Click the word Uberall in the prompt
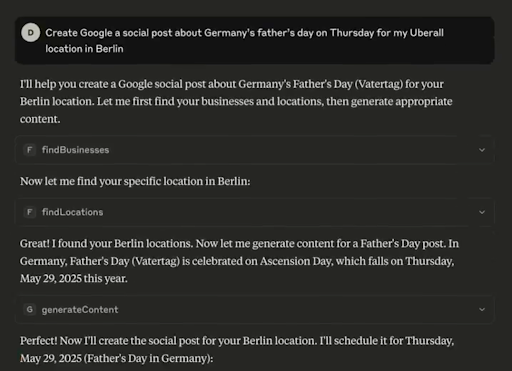The height and width of the screenshot is (371, 512). point(427,33)
